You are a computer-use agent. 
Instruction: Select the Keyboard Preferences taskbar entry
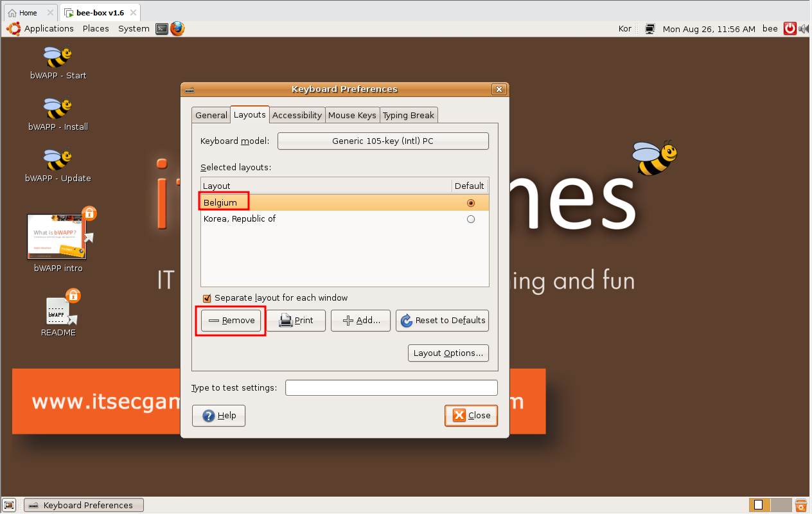click(x=84, y=505)
